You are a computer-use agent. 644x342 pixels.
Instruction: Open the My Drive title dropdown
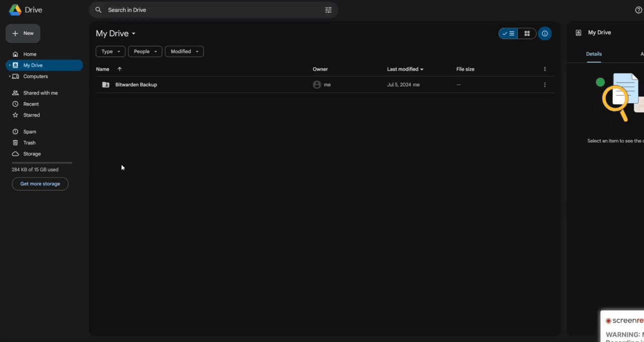pyautogui.click(x=116, y=34)
